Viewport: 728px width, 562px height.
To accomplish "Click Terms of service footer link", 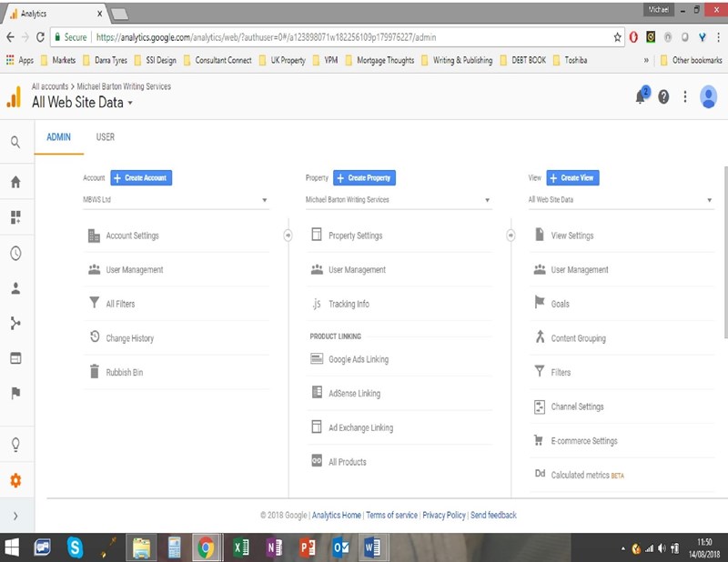I will pyautogui.click(x=391, y=515).
